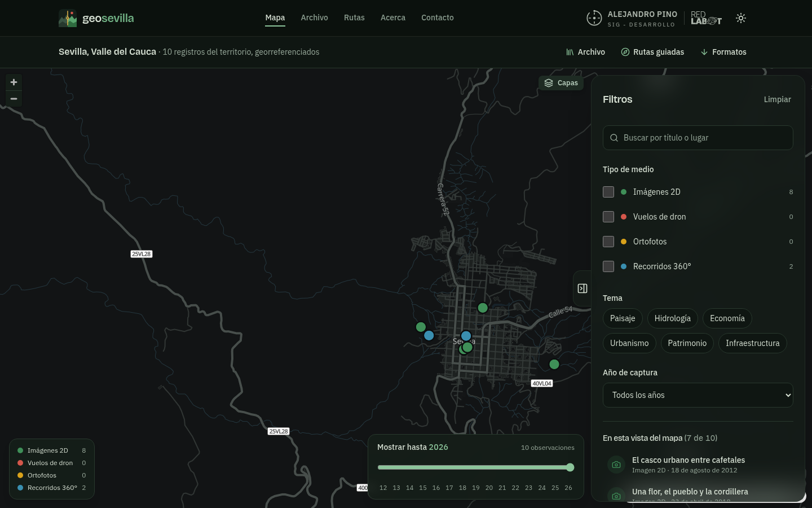This screenshot has width=812, height=508.
Task: Open the Formatos download link
Action: [x=723, y=52]
